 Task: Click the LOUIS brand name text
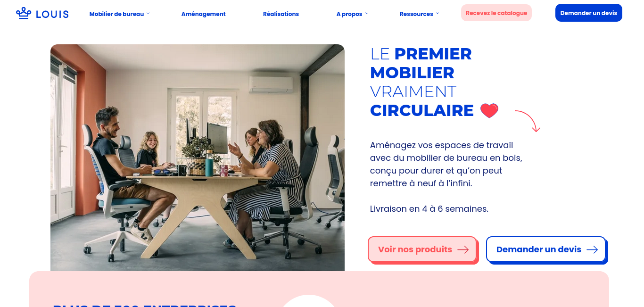pyautogui.click(x=52, y=14)
